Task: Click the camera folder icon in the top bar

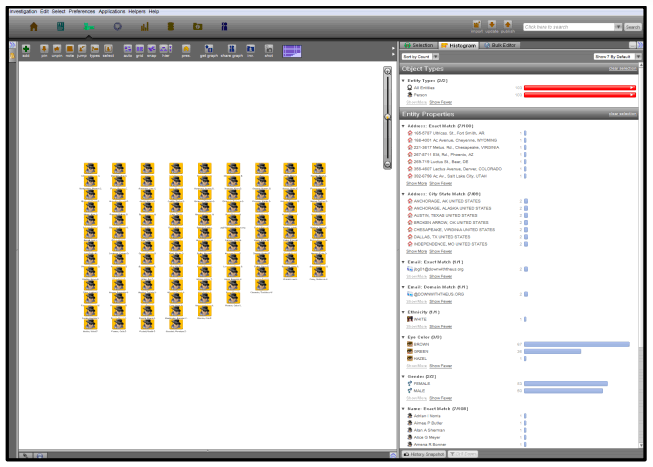Action: [x=197, y=27]
